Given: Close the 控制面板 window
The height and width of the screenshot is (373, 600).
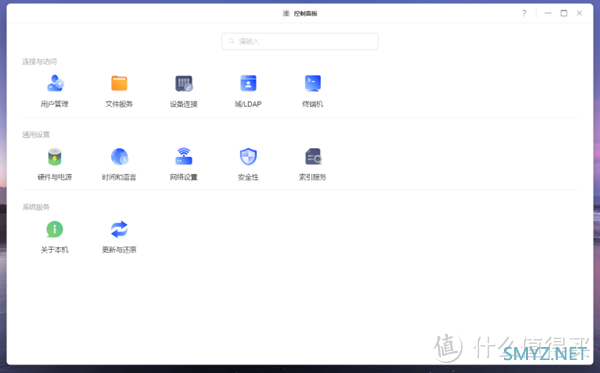Looking at the screenshot, I should (579, 13).
